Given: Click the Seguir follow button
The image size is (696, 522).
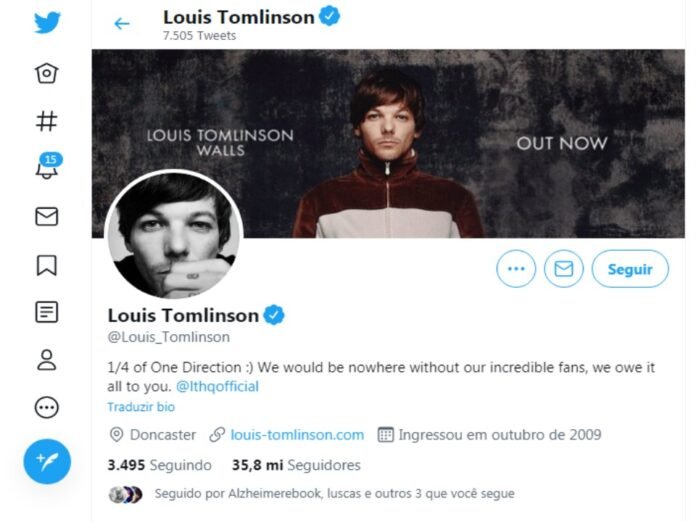Looking at the screenshot, I should (x=630, y=269).
